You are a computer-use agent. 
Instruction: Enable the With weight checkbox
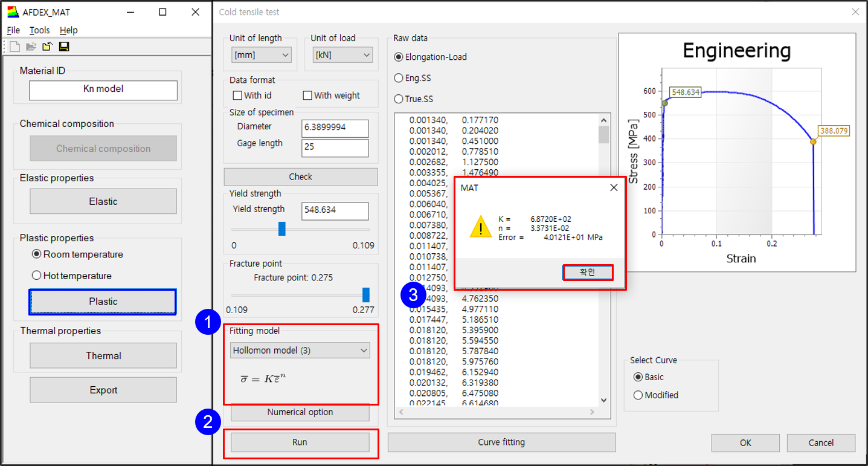point(331,95)
